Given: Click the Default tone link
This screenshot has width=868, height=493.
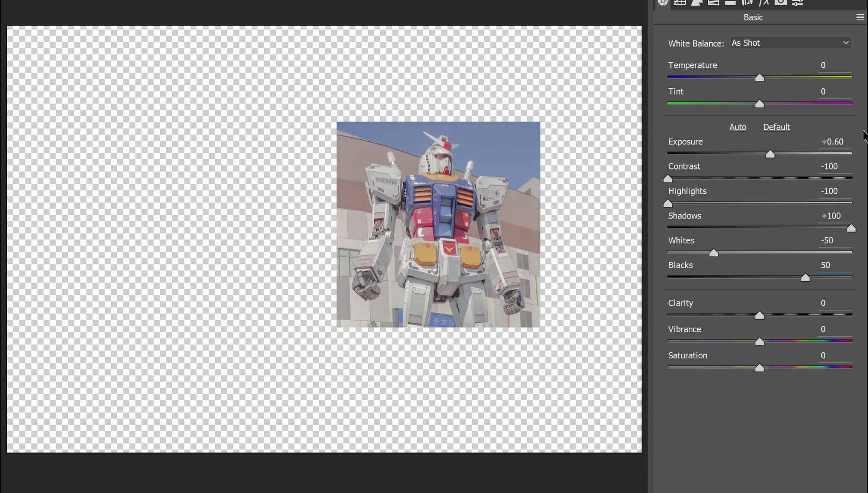Looking at the screenshot, I should pyautogui.click(x=776, y=127).
